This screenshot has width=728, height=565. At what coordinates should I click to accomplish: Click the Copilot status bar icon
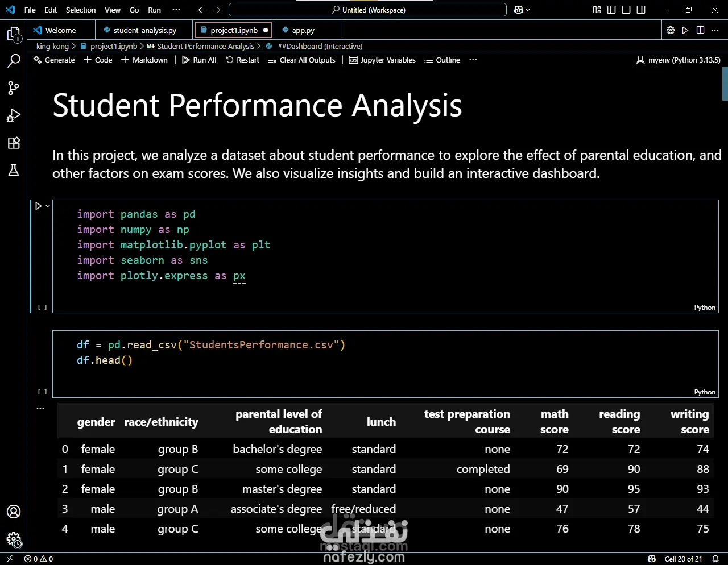point(652,559)
